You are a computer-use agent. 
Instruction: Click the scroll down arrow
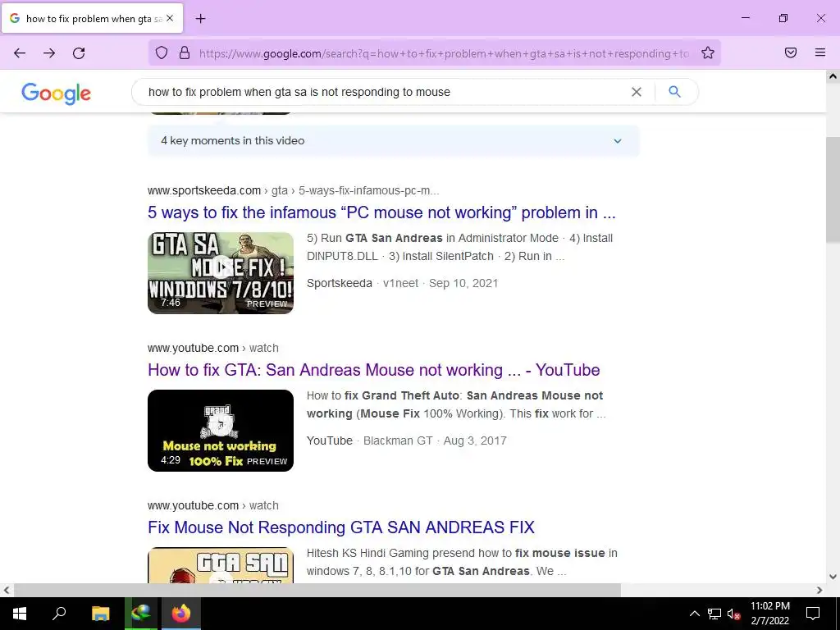[833, 577]
